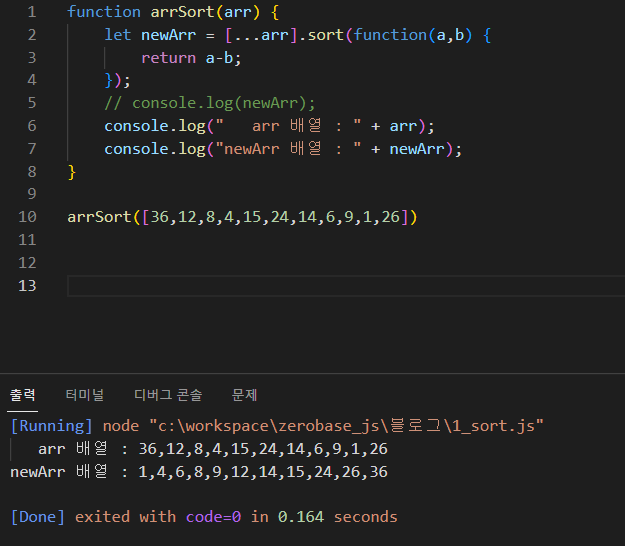This screenshot has width=625, height=546.
Task: Open the 터미널 terminal tab
Action: pyautogui.click(x=85, y=395)
